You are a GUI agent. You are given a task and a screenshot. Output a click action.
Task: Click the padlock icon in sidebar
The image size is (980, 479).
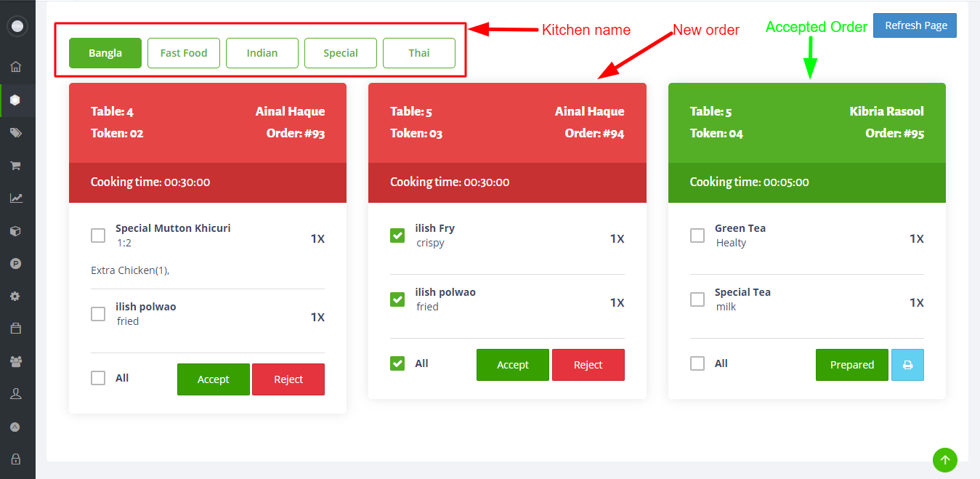[x=16, y=459]
